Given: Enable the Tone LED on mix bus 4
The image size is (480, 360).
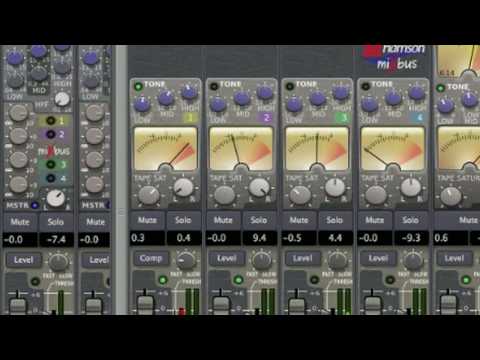Looking at the screenshot, I should point(366,86).
